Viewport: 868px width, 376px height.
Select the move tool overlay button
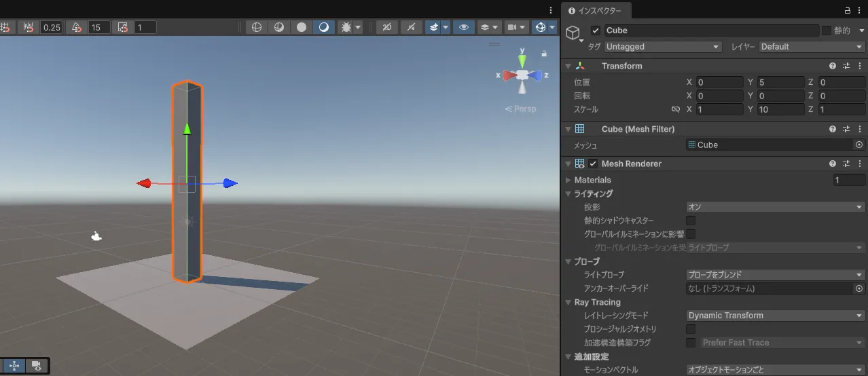click(15, 366)
